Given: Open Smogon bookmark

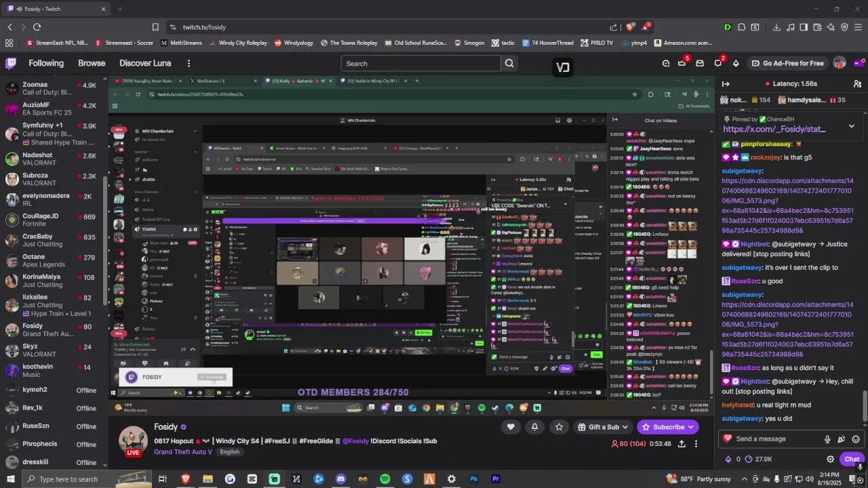Looking at the screenshot, I should 469,43.
